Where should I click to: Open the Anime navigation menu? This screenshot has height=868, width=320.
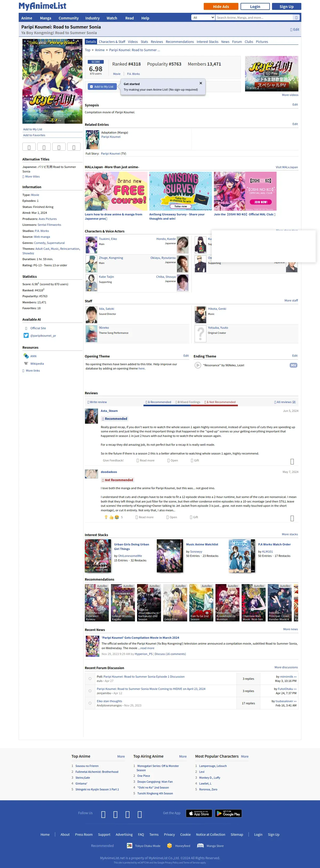[27, 18]
